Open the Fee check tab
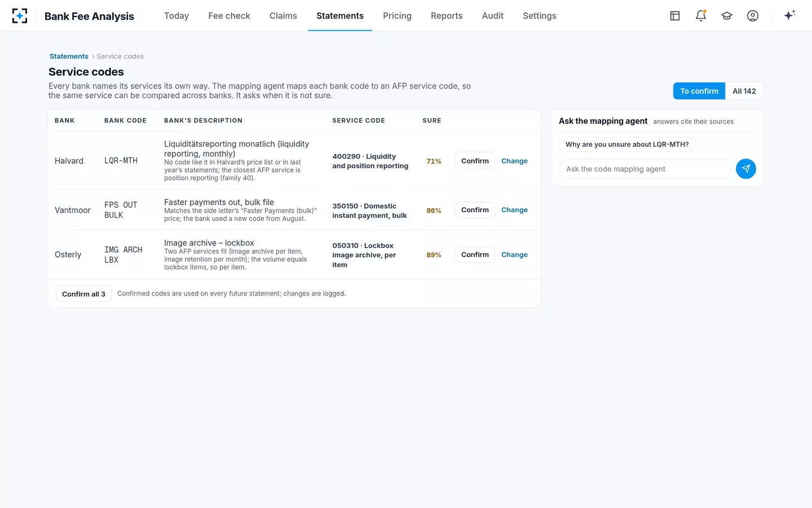 coord(229,16)
